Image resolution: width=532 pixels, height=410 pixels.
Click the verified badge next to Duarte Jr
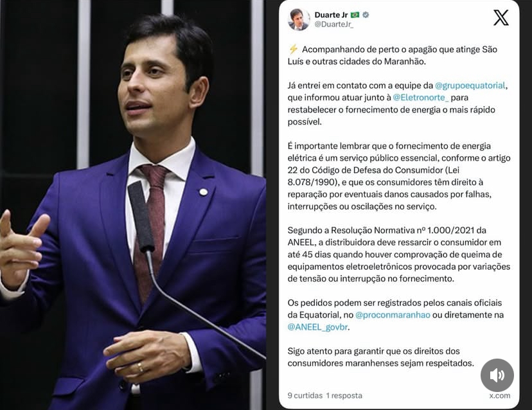point(366,15)
